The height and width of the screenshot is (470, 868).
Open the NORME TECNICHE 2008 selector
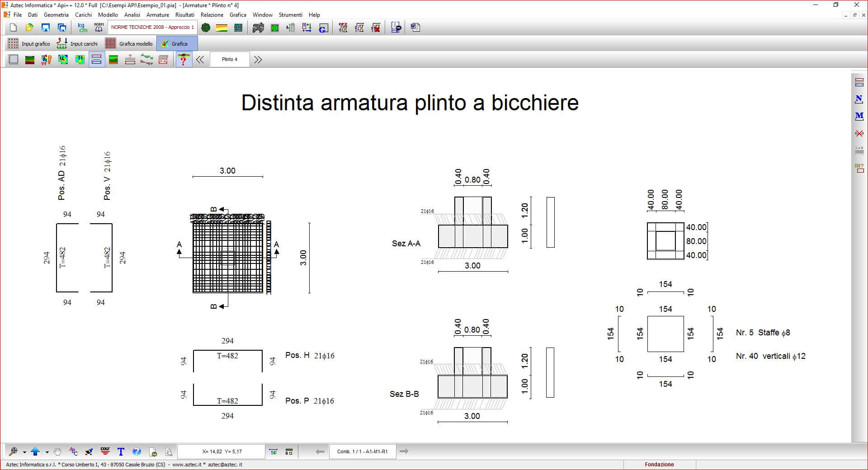152,28
